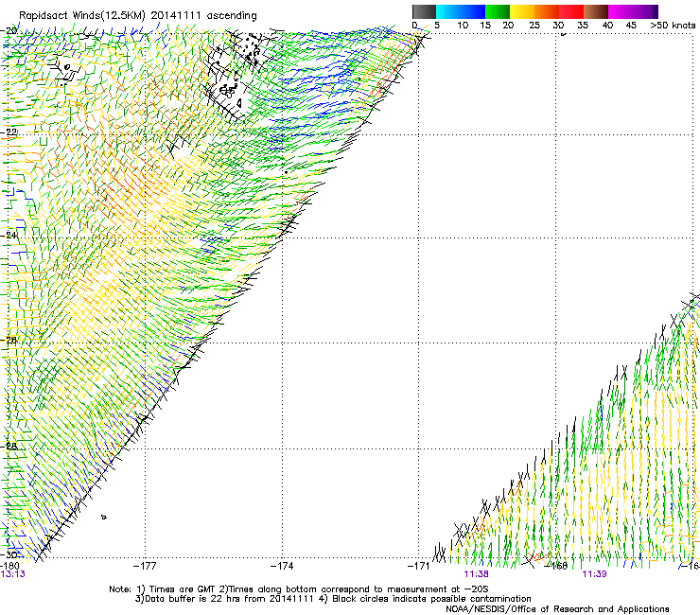
Task: Click the "-26" latitude axis label
Action: pyautogui.click(x=9, y=341)
